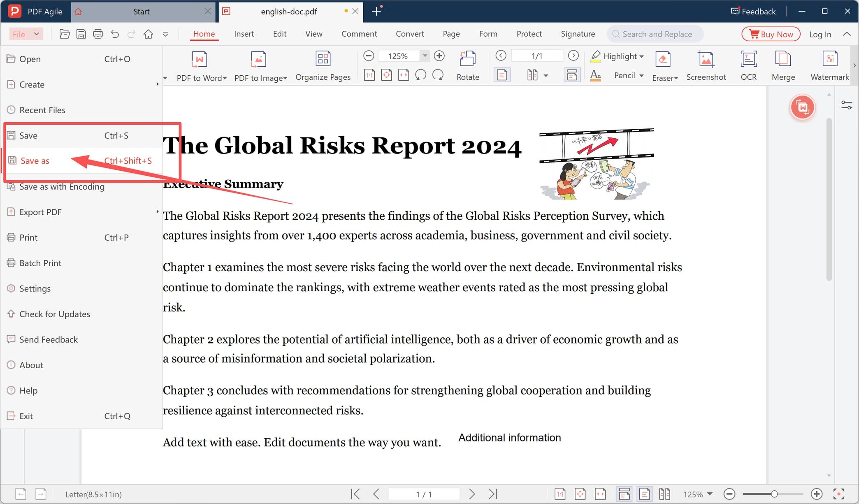Image resolution: width=859 pixels, height=504 pixels.
Task: Collapse the ribbon with the chevron
Action: coord(847,34)
